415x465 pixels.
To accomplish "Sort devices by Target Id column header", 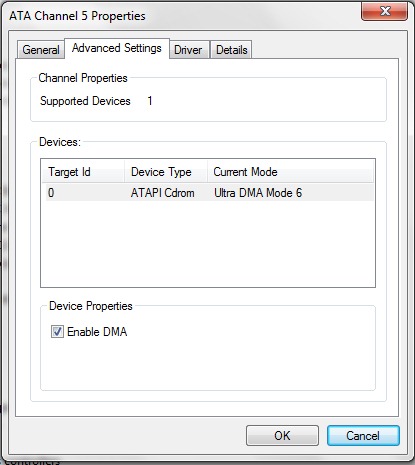I will point(83,172).
